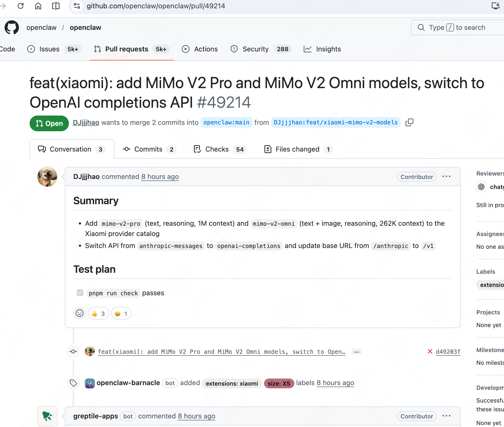Reload the page with the browser refresh icon

[21, 6]
